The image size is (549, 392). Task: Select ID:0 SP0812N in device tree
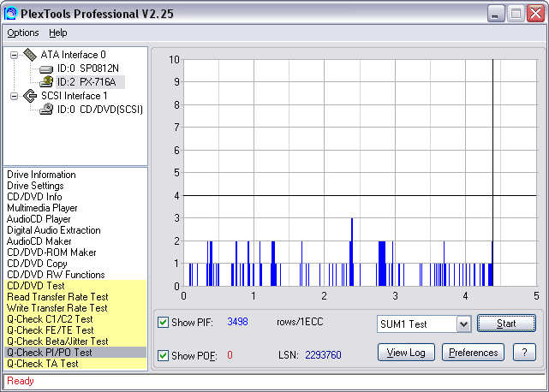88,68
